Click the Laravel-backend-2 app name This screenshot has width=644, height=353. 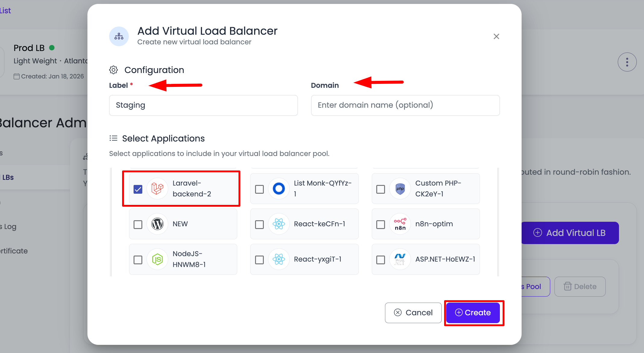point(192,189)
